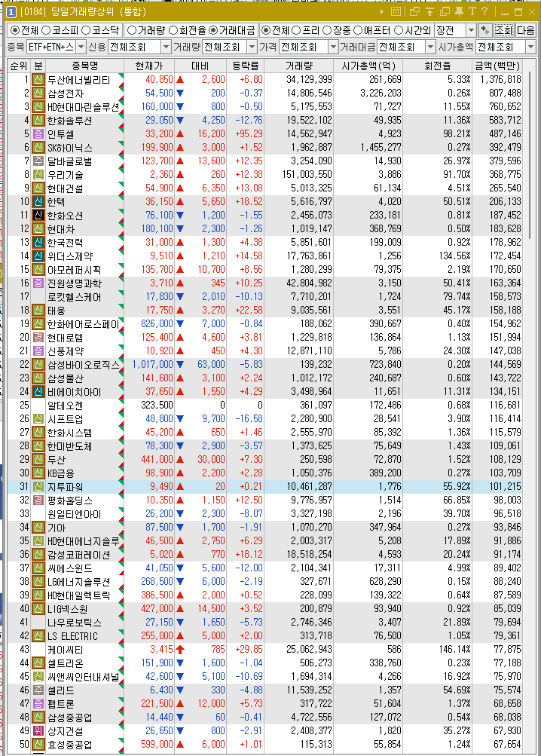Viewport: 541px width, 756px height.
Task: Open font settings with the T icon
Action: [x=472, y=11]
